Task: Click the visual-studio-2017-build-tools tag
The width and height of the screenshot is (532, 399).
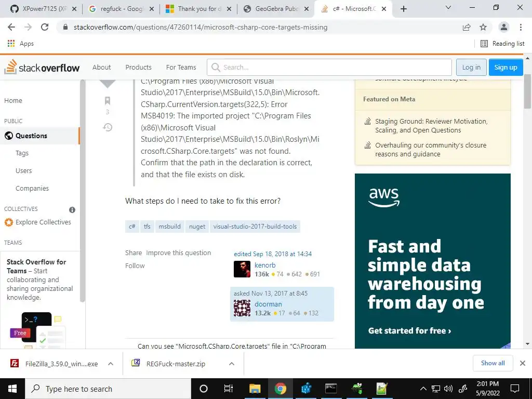Action: 255,227
